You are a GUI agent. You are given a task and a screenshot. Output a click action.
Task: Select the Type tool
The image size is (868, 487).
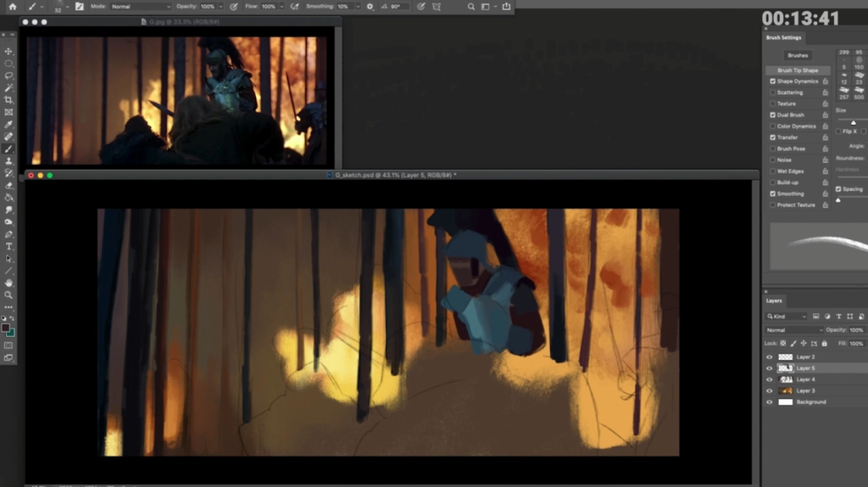pyautogui.click(x=9, y=246)
